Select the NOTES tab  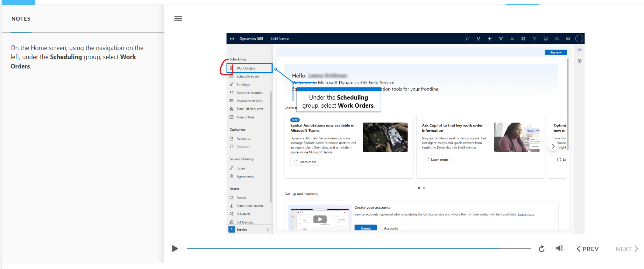(x=21, y=19)
